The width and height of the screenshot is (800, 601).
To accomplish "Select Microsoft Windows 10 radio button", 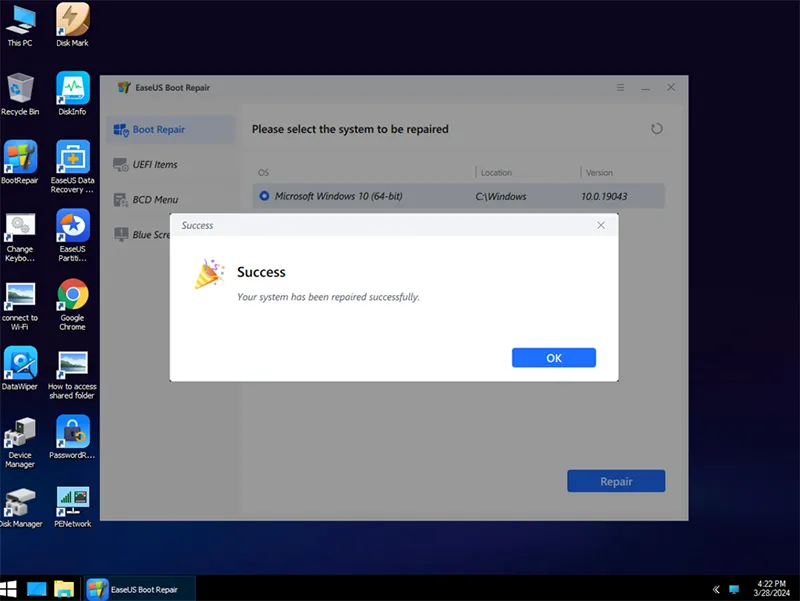I will [x=264, y=196].
